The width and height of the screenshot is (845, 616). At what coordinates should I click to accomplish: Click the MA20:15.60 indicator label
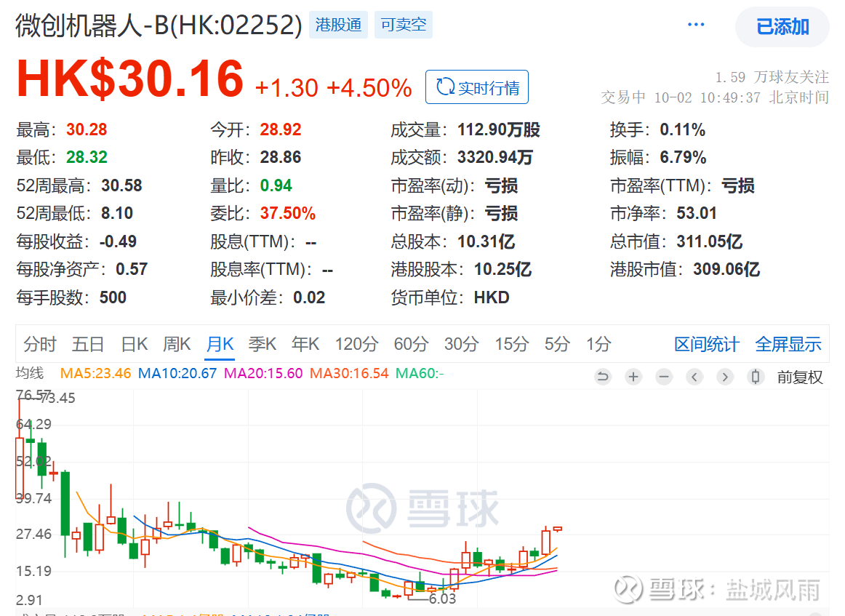point(263,373)
